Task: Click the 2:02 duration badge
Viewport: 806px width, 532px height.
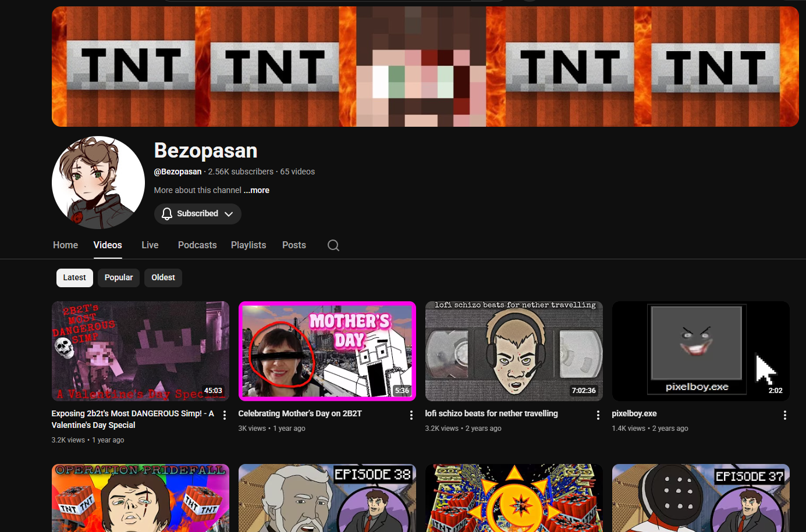Action: [775, 391]
